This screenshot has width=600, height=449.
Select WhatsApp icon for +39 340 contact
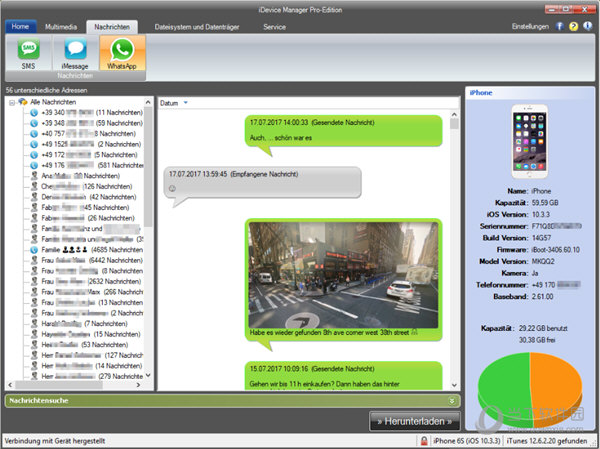point(34,113)
